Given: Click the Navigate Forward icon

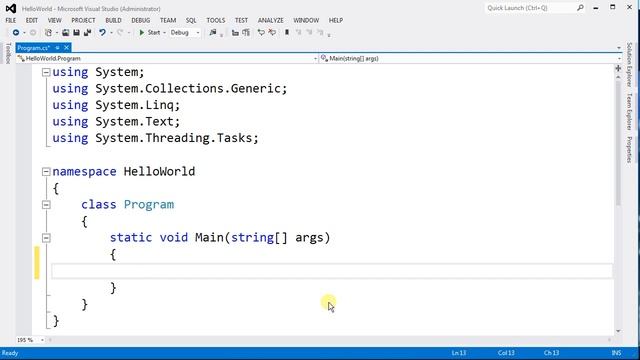Looking at the screenshot, I should [x=33, y=33].
